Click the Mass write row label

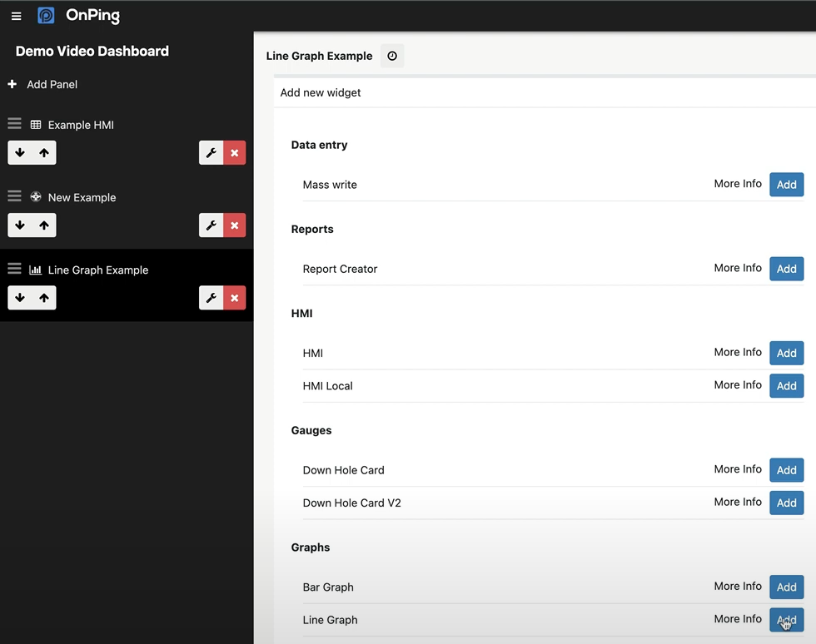tap(330, 185)
